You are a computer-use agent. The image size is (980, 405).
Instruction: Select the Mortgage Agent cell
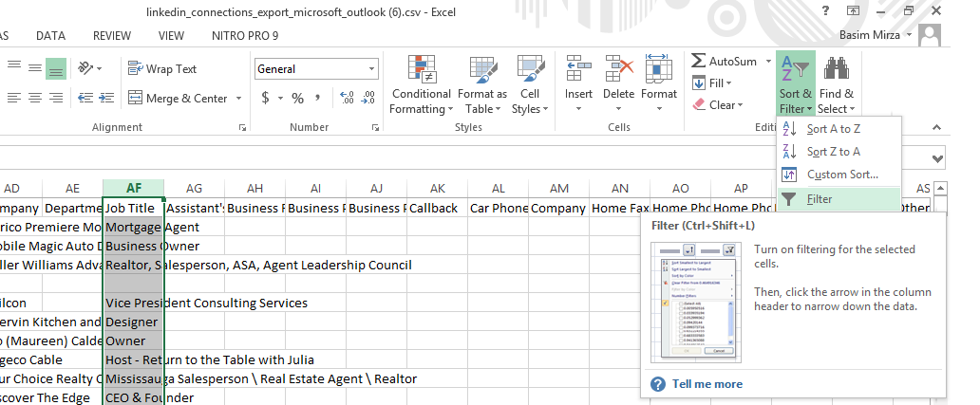click(134, 227)
